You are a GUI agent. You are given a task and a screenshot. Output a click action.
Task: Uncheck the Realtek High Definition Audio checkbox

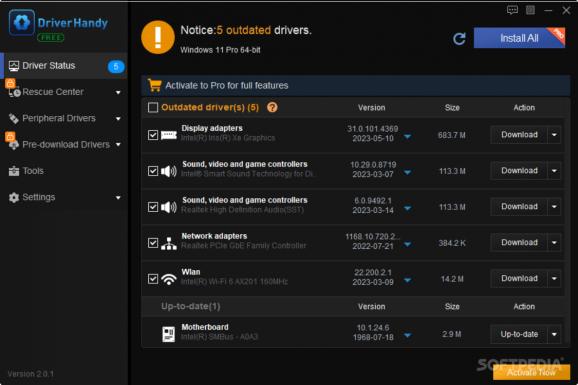pyautogui.click(x=153, y=207)
